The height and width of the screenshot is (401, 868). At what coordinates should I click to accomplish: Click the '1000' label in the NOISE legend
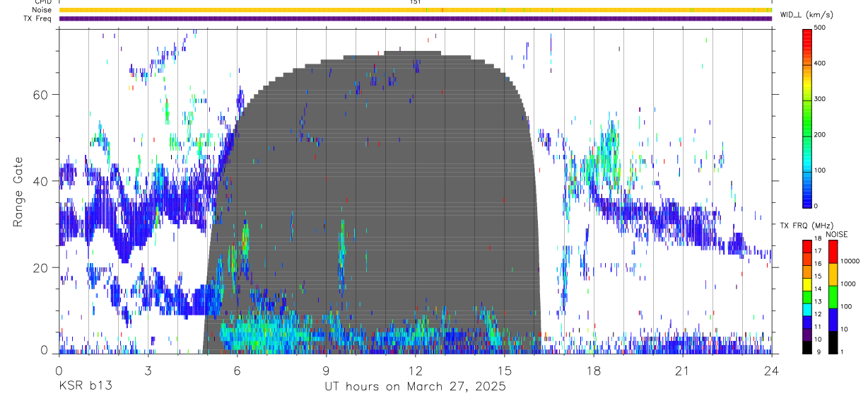(847, 284)
